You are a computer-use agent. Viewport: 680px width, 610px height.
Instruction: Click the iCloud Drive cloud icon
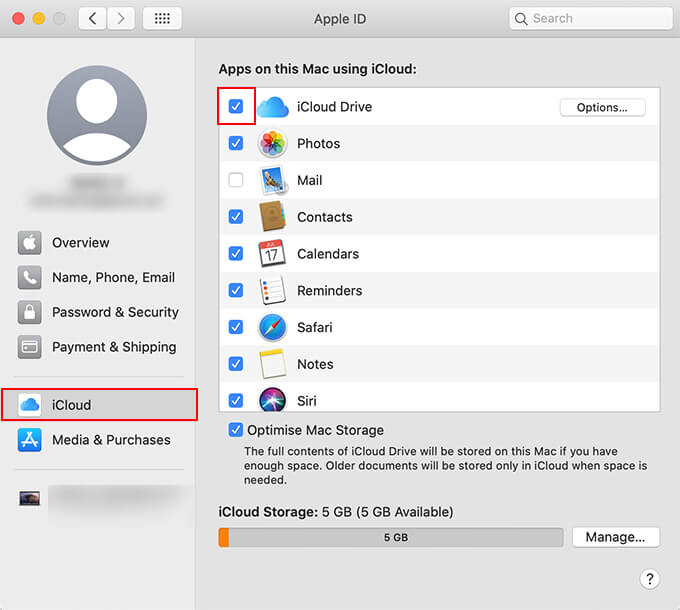click(x=273, y=107)
